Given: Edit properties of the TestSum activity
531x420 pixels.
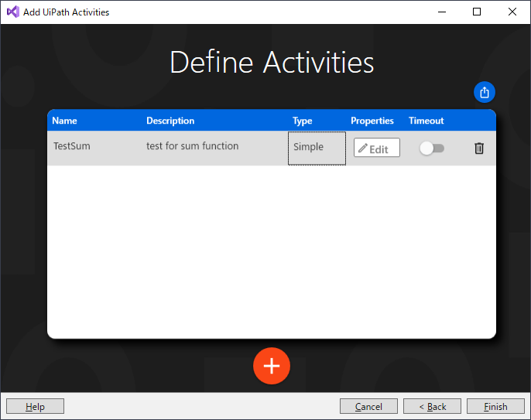Looking at the screenshot, I should (376, 148).
